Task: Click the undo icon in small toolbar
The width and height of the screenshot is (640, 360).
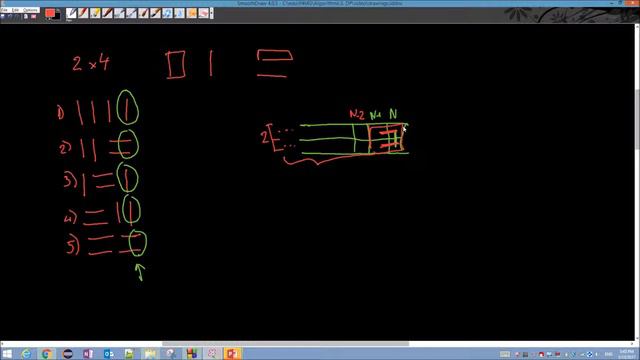Action: click(x=10, y=16)
